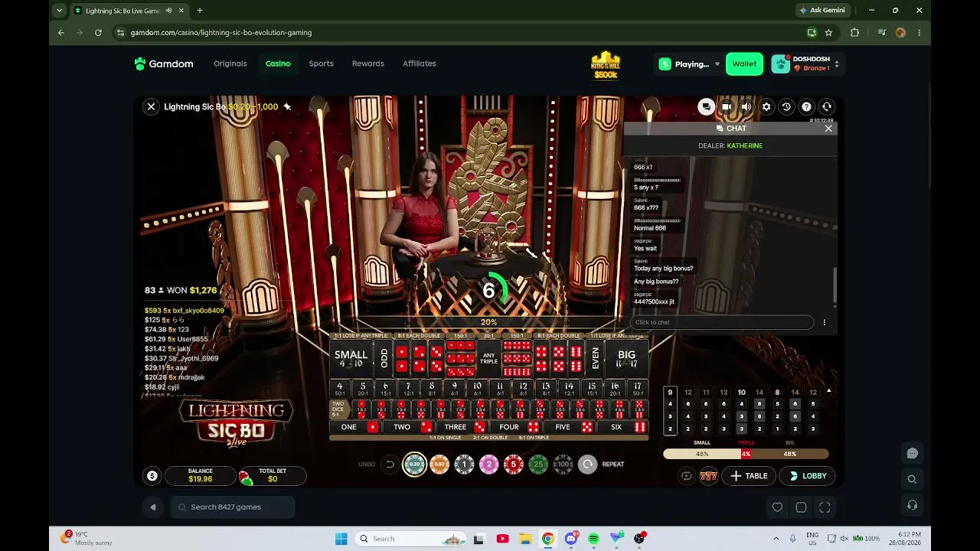Select the 0.20 chip
Screen dimensions: 980x551
pyautogui.click(x=415, y=464)
